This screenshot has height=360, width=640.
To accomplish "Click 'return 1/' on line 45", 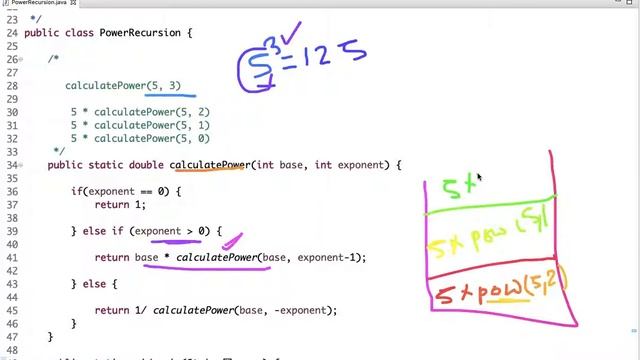I will [120, 310].
